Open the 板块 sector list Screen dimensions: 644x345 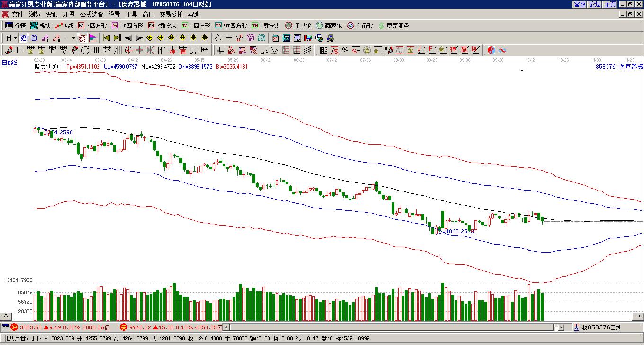click(40, 26)
